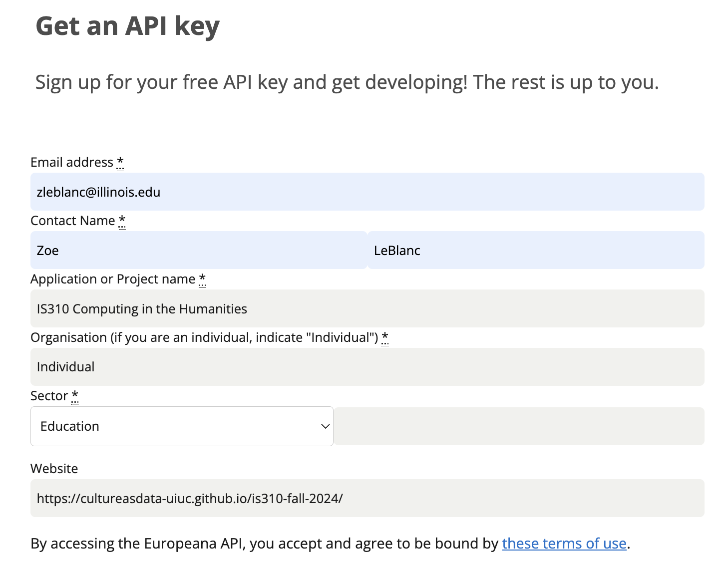Click the required asterisk beside Contact Name
This screenshot has height=561, width=728.
(x=122, y=220)
